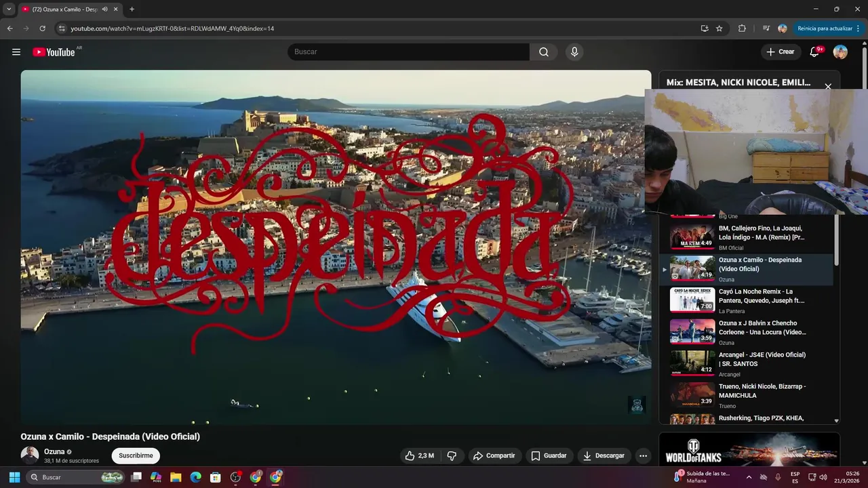
Task: Open the volume control in system tray
Action: coord(823,477)
